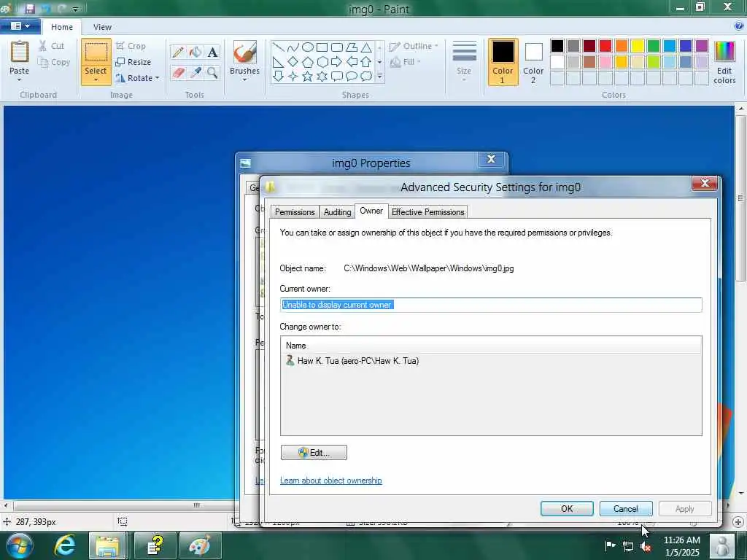Select the Down arrow shape
Viewport: 747px width, 560px height.
tap(279, 76)
